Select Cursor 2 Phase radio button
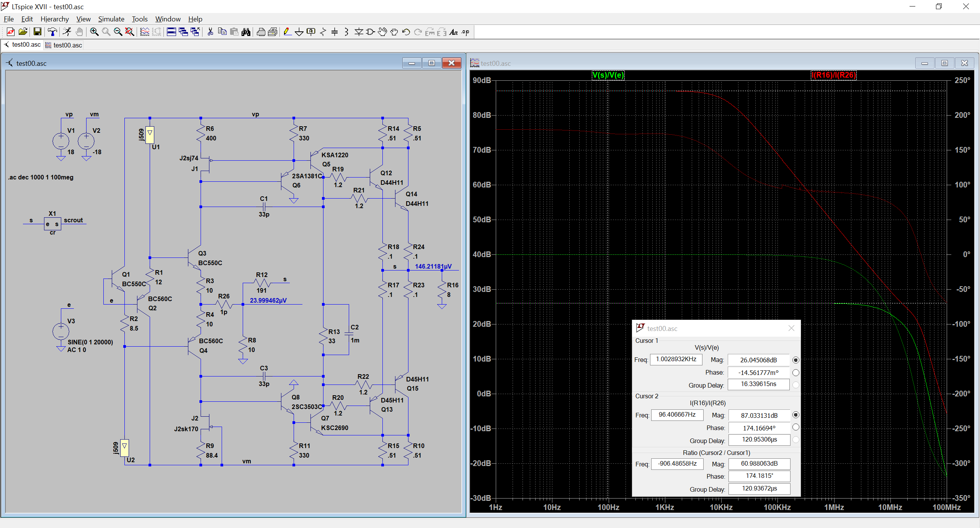The image size is (980, 528). tap(796, 427)
